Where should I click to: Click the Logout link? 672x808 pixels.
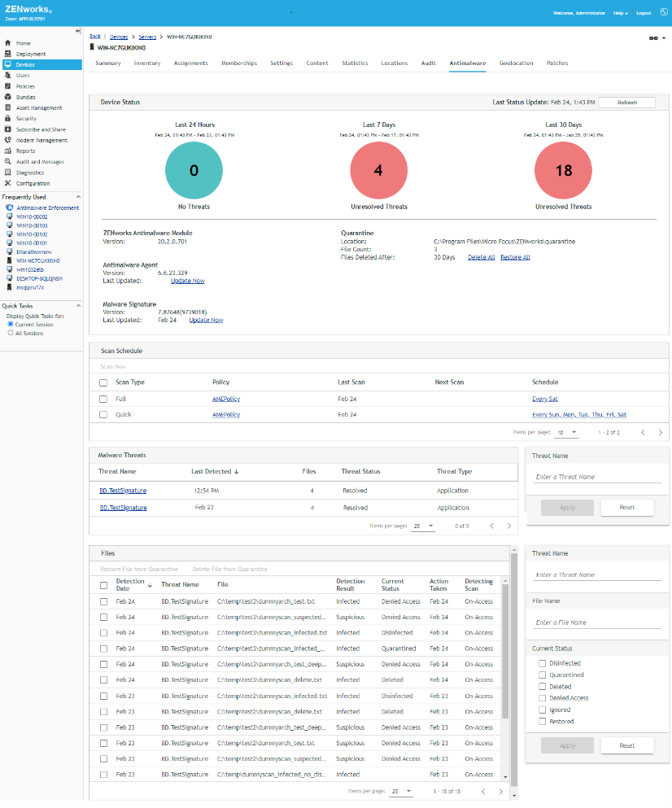(644, 13)
